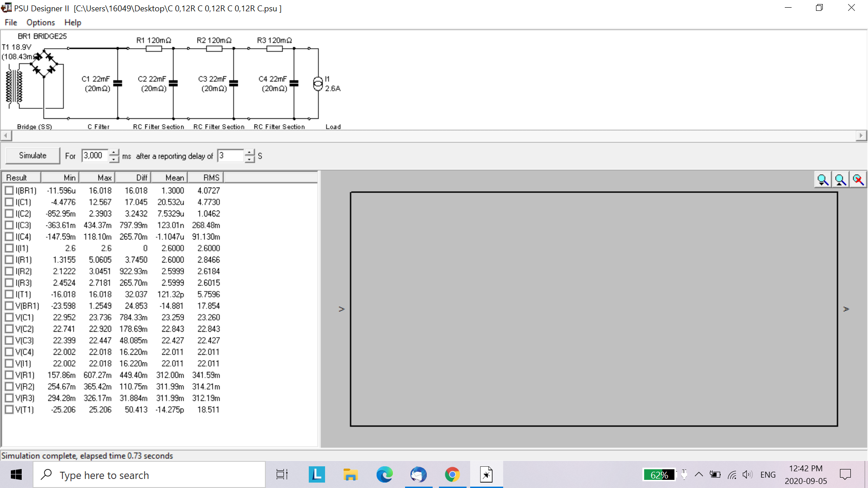The width and height of the screenshot is (868, 488).
Task: Select capacitor C4 symbol in the schematic
Action: [294, 83]
